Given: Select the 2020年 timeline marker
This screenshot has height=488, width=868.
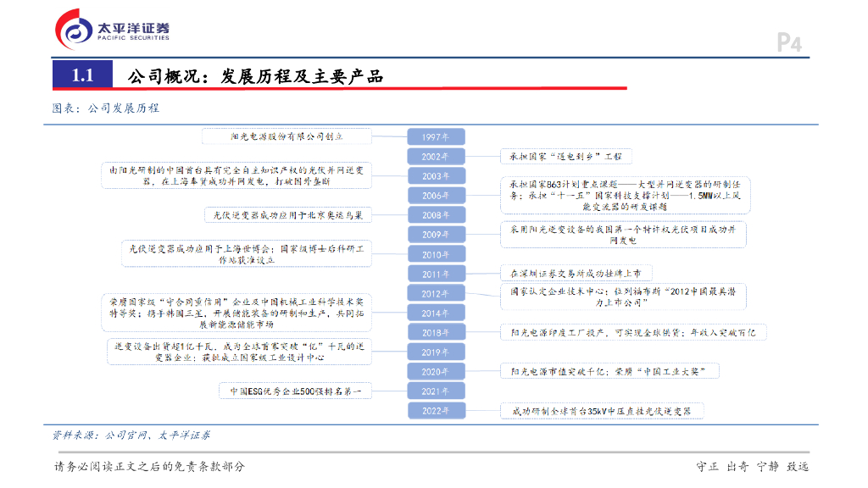Looking at the screenshot, I should [x=436, y=372].
